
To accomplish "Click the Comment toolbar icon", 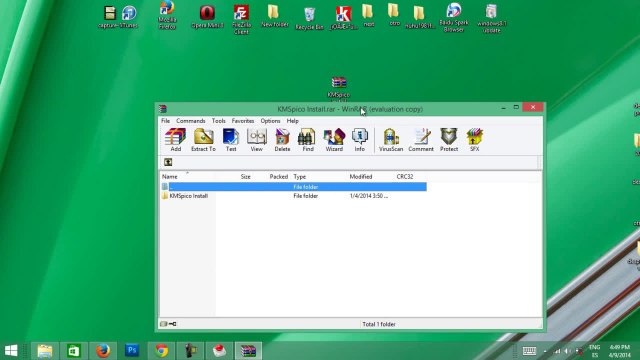I will pos(421,140).
